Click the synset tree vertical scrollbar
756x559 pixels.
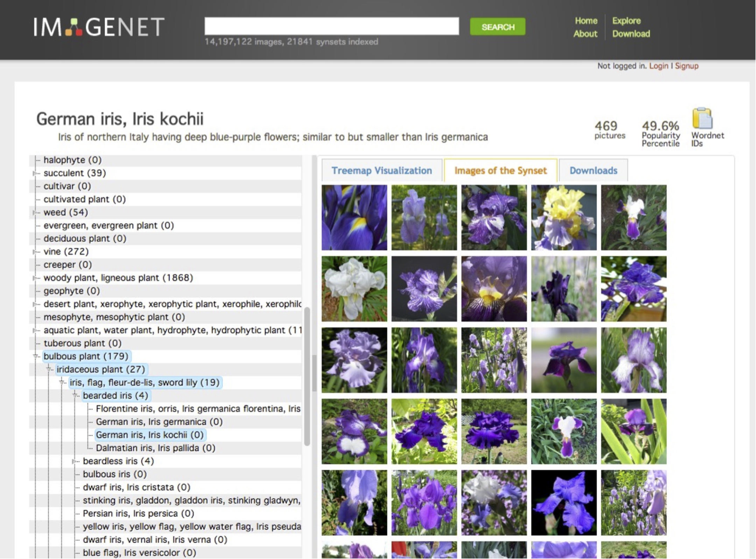[307, 376]
